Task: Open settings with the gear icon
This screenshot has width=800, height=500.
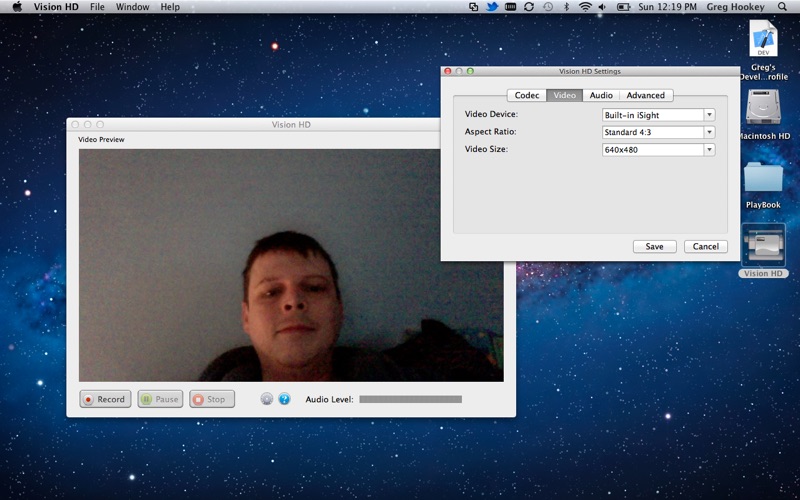Action: (x=267, y=399)
